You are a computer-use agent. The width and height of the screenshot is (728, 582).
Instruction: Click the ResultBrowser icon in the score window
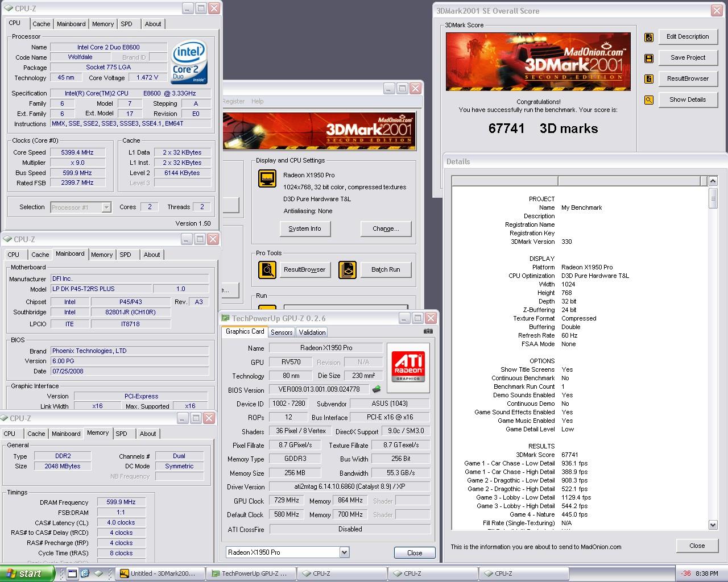(649, 79)
